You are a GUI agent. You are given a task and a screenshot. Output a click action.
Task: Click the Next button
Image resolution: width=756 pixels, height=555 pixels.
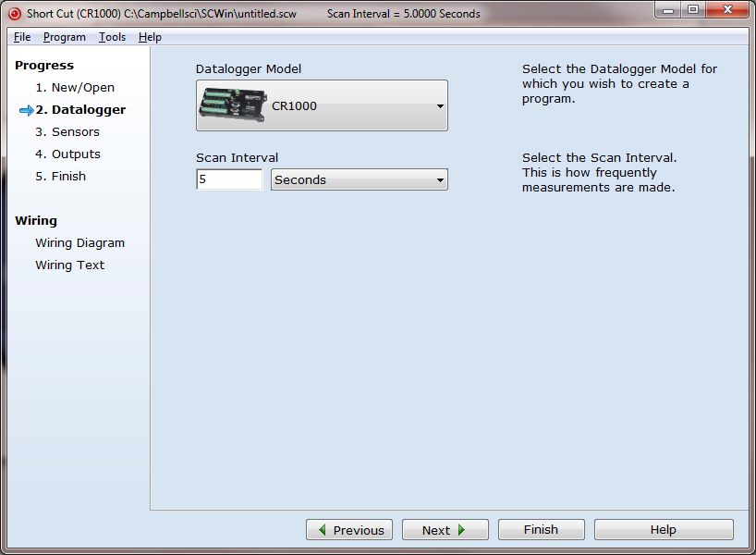click(x=445, y=530)
